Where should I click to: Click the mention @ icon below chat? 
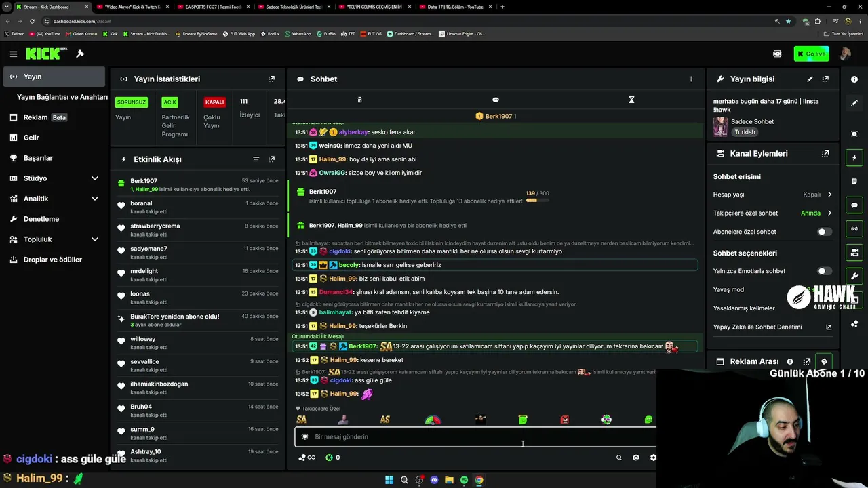(x=635, y=457)
